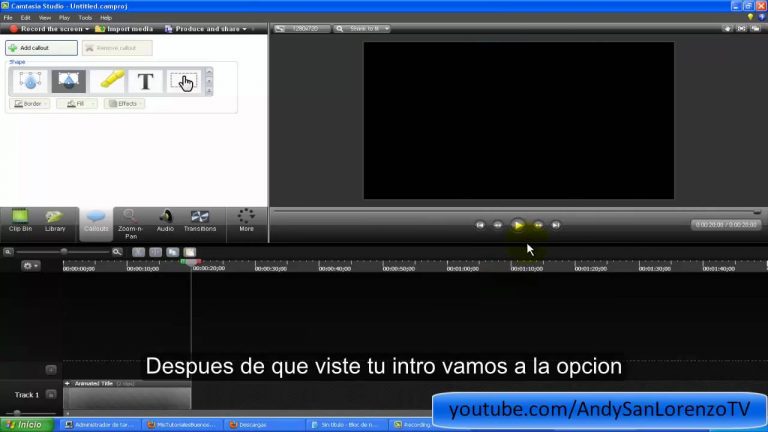
Task: Open the Play menu
Action: click(x=64, y=18)
